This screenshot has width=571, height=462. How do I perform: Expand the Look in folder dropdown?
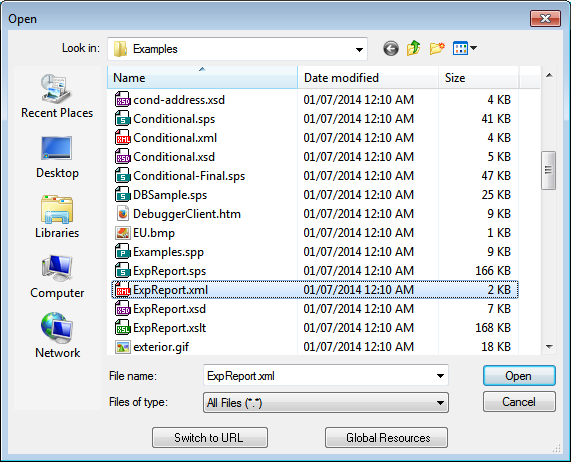[x=359, y=49]
